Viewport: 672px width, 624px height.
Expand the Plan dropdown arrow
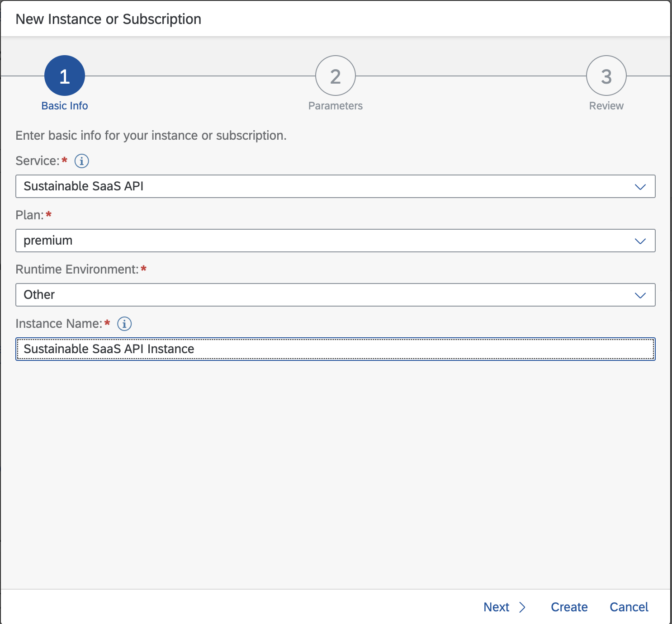pyautogui.click(x=640, y=241)
